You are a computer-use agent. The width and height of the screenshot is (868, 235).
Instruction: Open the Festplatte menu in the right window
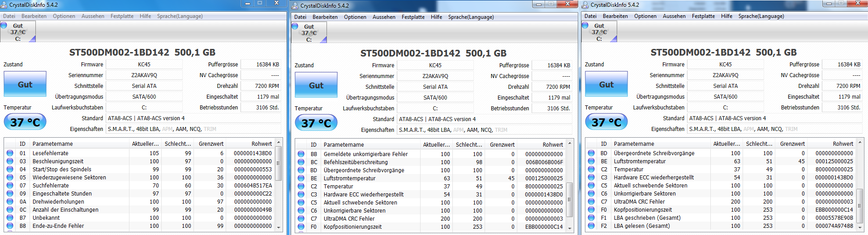pos(703,16)
